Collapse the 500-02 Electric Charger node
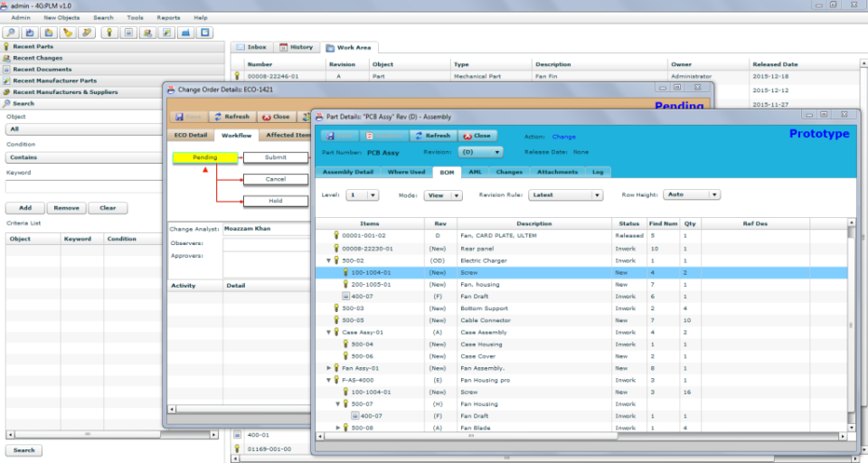The image size is (868, 463). click(329, 260)
